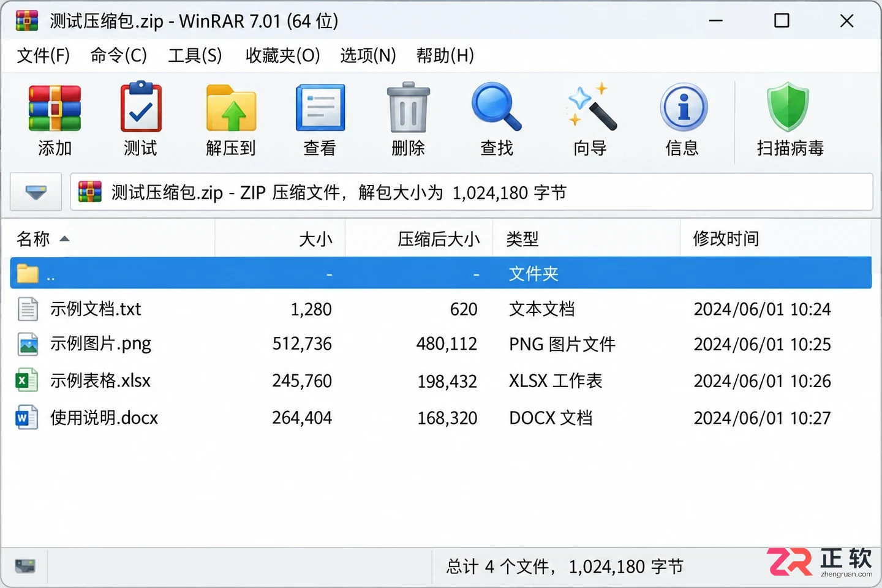Open the 解压到 (Extract To) tool
This screenshot has height=588, width=882.
tap(231, 108)
